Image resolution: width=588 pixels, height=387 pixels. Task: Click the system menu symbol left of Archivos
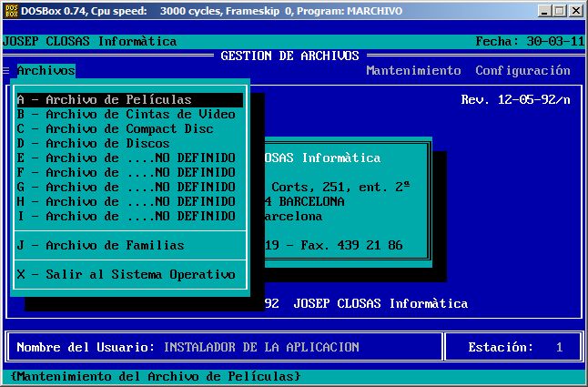6,70
